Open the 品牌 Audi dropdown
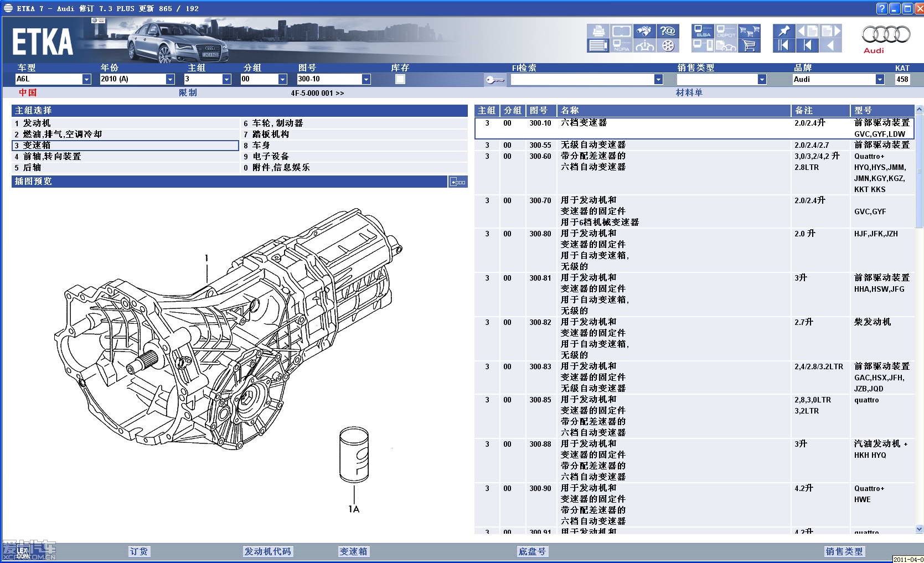This screenshot has width=924, height=563. [x=880, y=79]
